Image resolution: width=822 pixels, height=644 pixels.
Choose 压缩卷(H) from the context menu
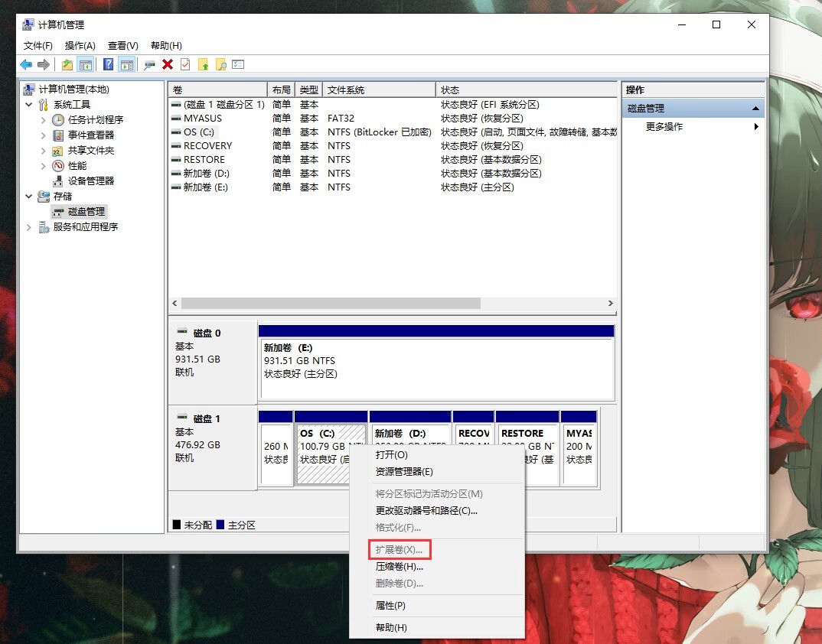tap(399, 567)
